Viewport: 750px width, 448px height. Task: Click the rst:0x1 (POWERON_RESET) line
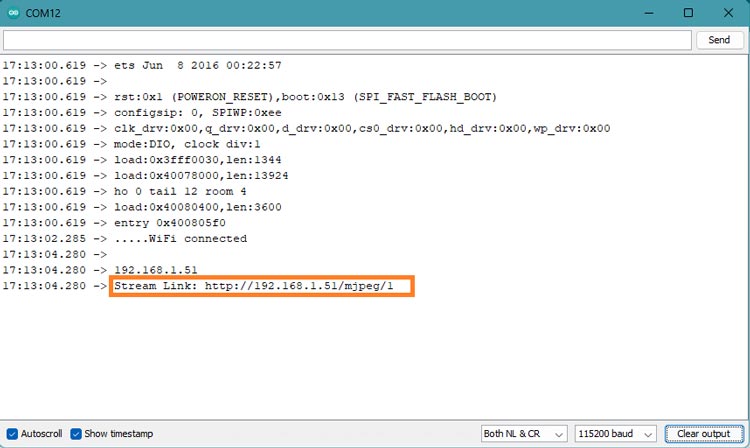click(305, 97)
